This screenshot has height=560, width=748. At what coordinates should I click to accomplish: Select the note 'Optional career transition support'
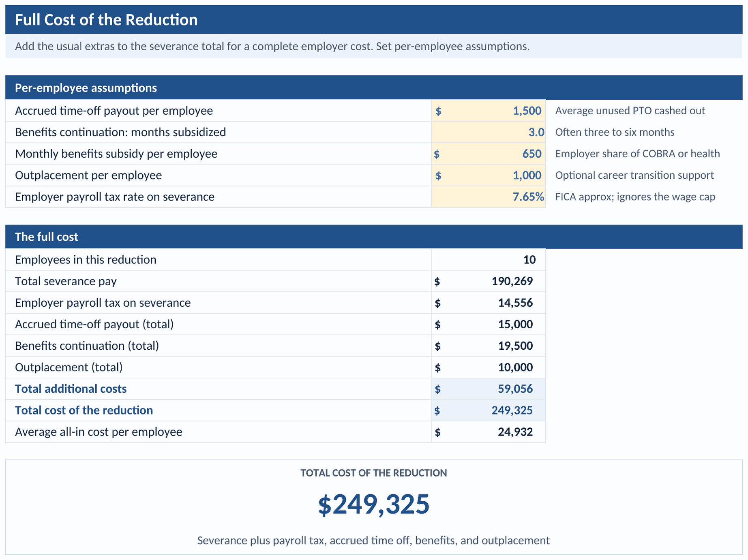coord(634,175)
